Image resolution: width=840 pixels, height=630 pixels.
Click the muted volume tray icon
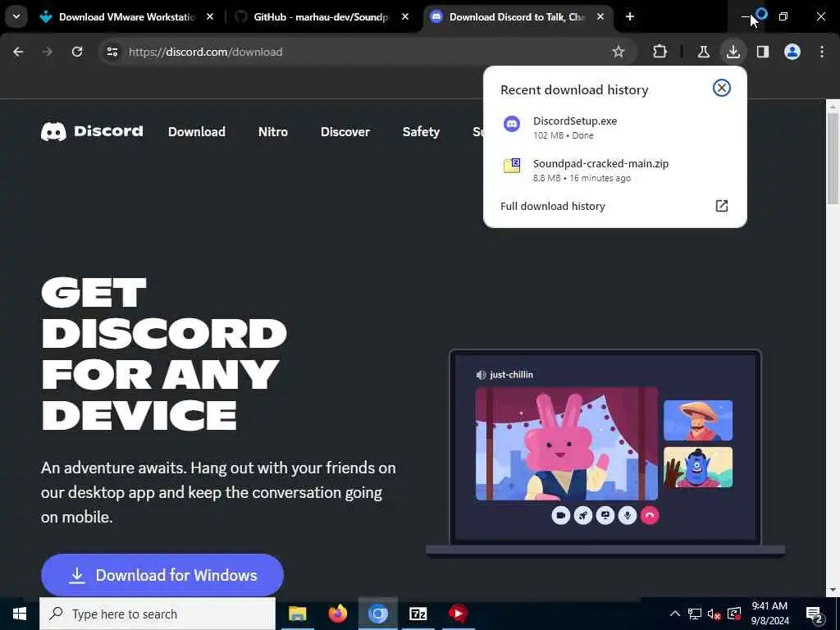click(714, 614)
